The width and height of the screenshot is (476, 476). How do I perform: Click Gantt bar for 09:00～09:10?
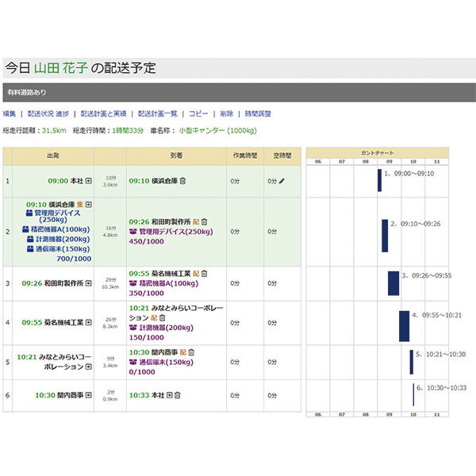(x=379, y=180)
